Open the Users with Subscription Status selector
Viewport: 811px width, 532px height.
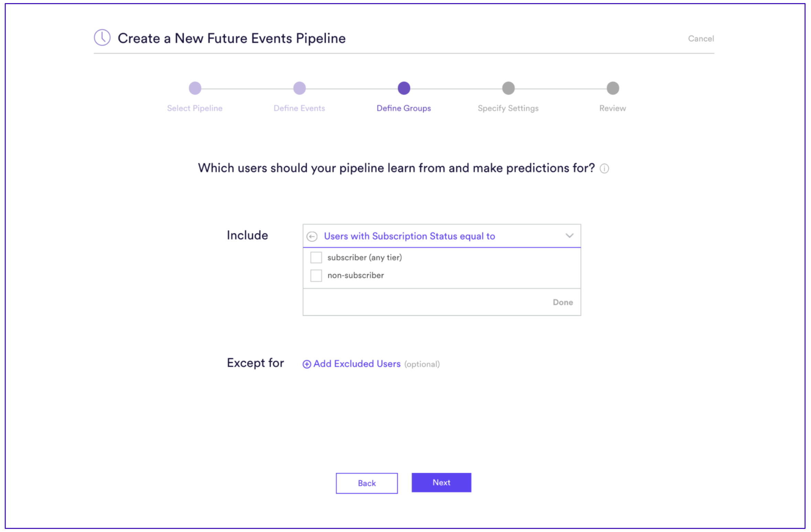pos(442,236)
